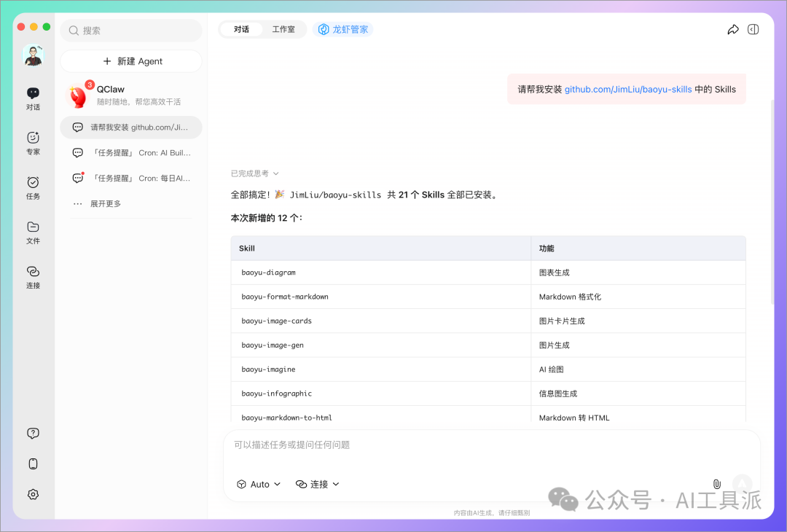The width and height of the screenshot is (787, 532).
Task: Click the Skill column header
Action: click(x=381, y=249)
